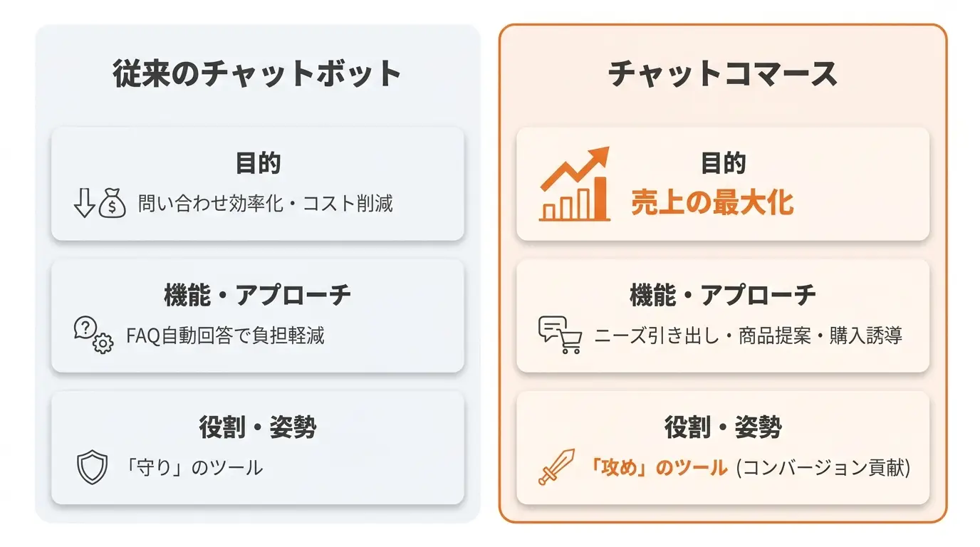
Task: Click the 「守り」のツール text
Action: tap(194, 467)
